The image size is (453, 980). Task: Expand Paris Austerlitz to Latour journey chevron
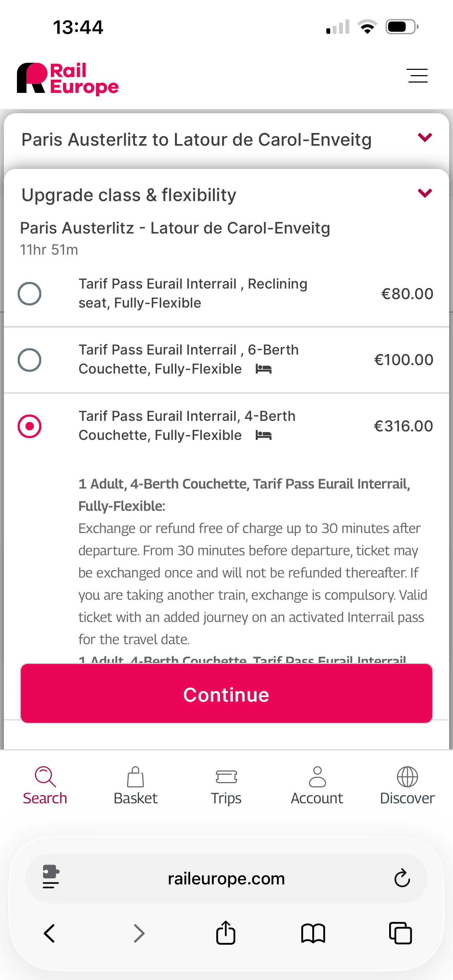(x=425, y=137)
